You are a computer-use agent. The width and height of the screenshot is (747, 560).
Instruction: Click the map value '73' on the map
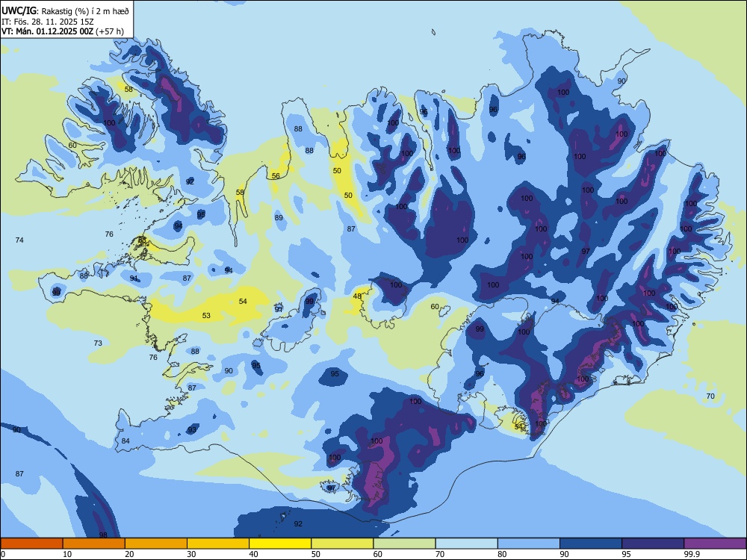pos(98,343)
